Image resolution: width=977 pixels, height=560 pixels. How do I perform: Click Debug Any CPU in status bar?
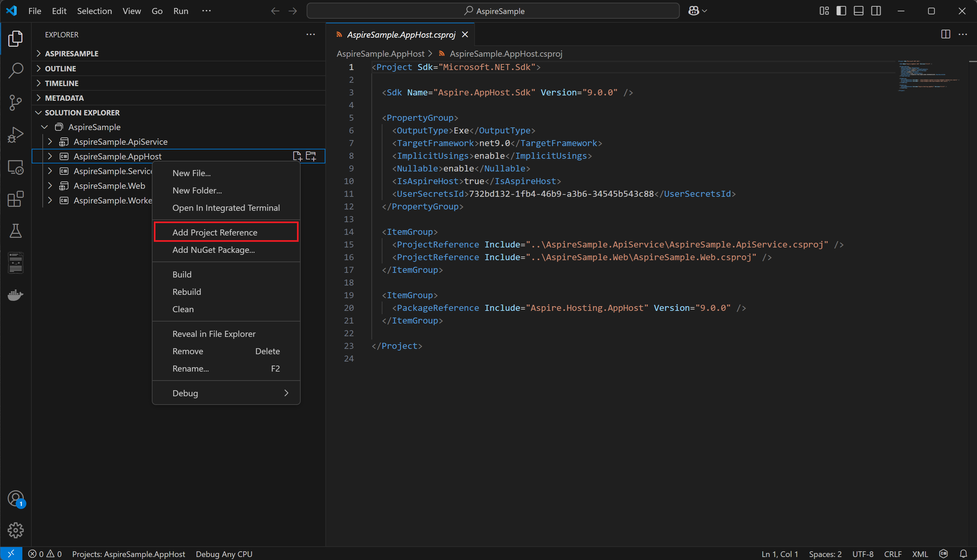coord(224,554)
